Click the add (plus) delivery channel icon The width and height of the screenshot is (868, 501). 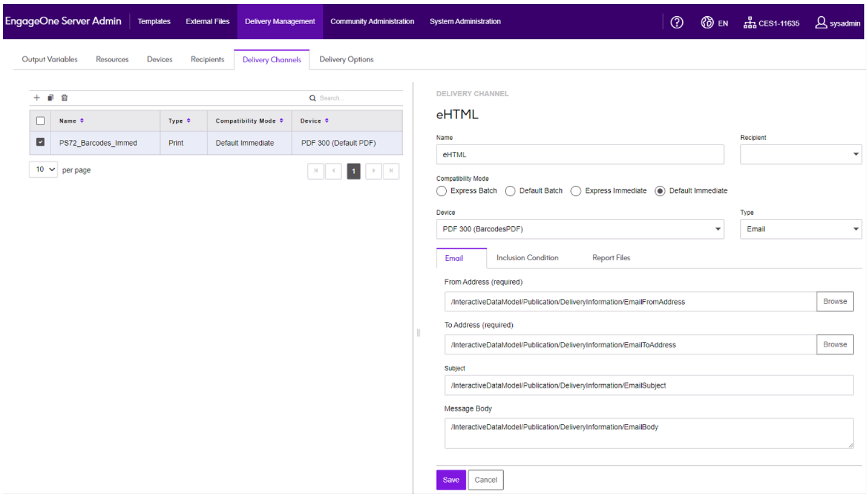coord(37,98)
